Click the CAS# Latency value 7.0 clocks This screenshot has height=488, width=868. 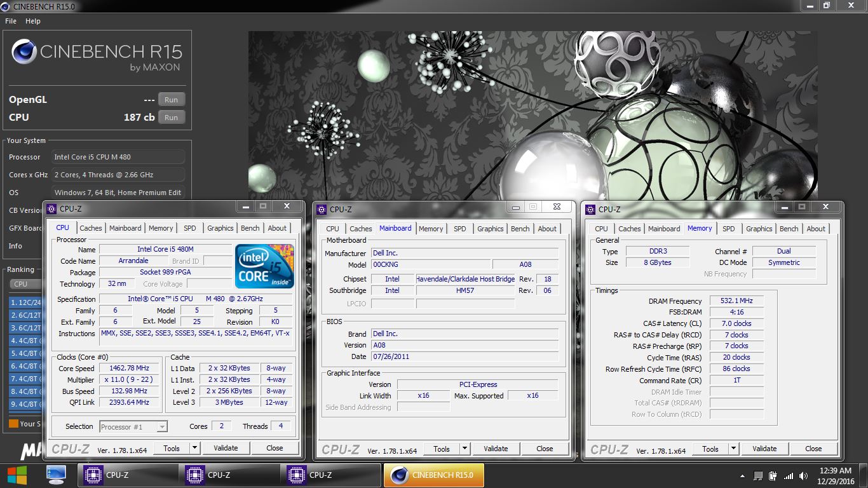736,323
